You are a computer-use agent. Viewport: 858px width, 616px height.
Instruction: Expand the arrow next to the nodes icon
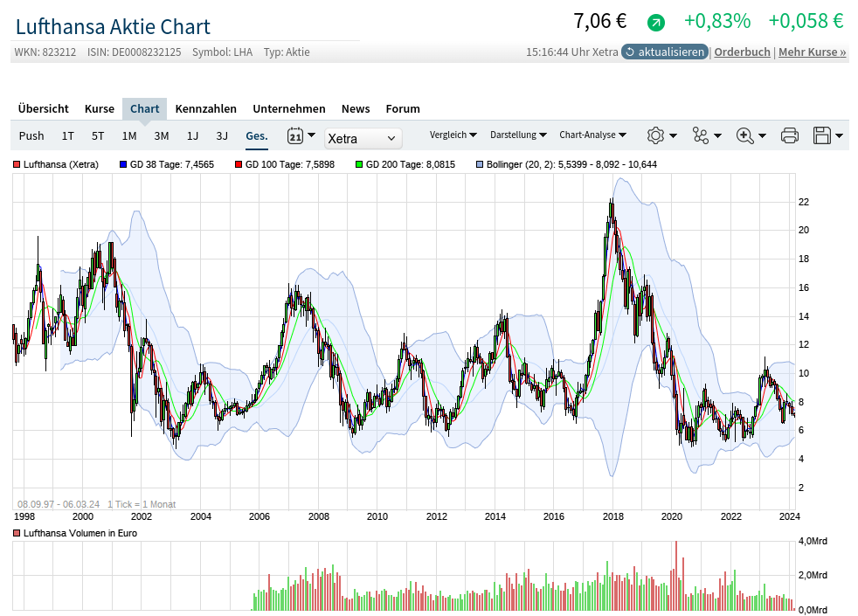[x=718, y=135]
